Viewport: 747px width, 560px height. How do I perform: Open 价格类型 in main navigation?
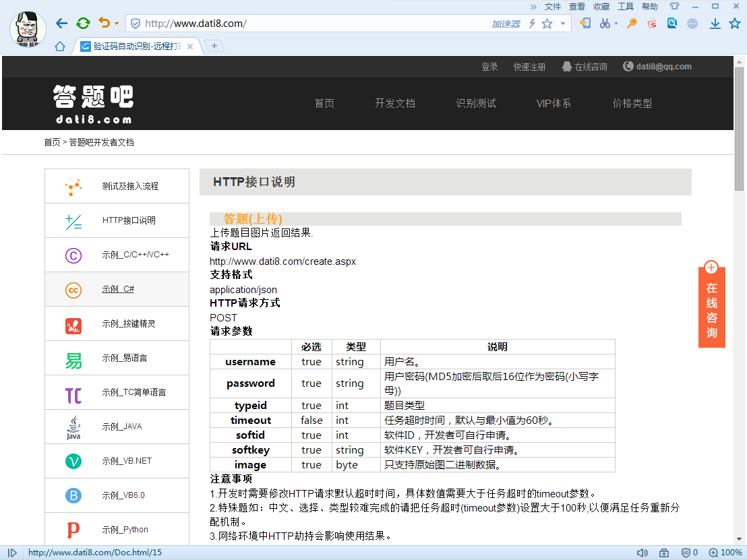(632, 103)
